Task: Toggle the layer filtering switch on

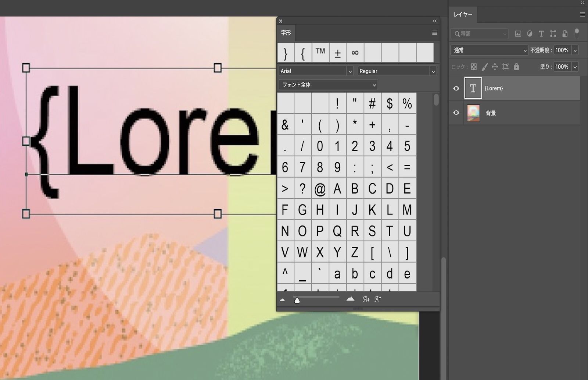Action: (x=577, y=33)
